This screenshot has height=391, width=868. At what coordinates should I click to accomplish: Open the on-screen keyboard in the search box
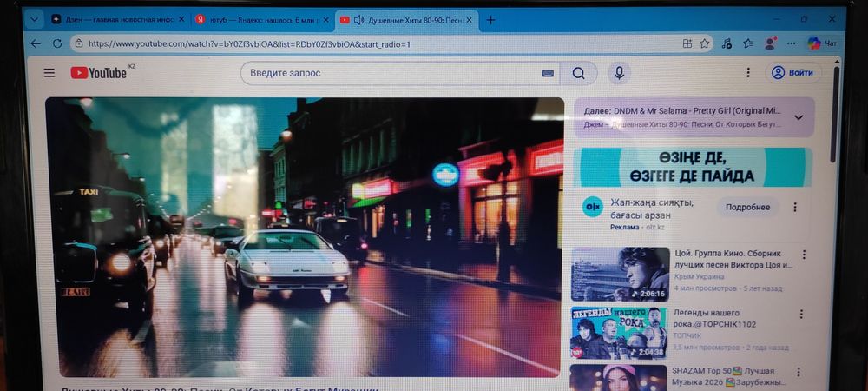pos(548,74)
